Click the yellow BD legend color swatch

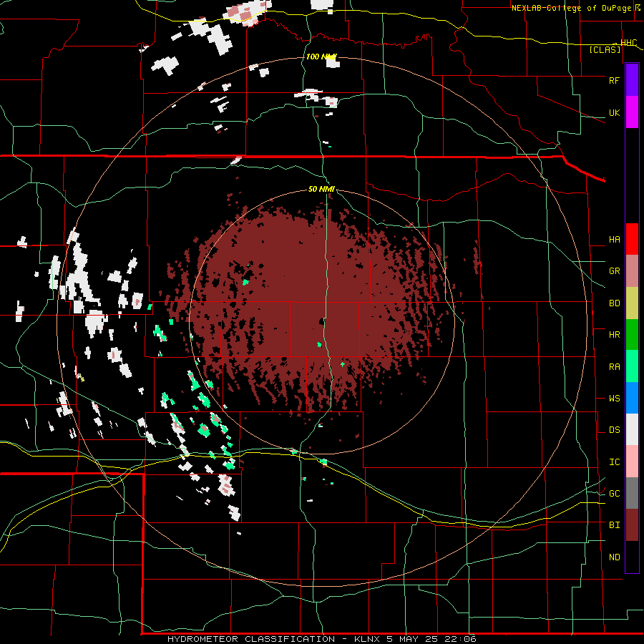(632, 303)
